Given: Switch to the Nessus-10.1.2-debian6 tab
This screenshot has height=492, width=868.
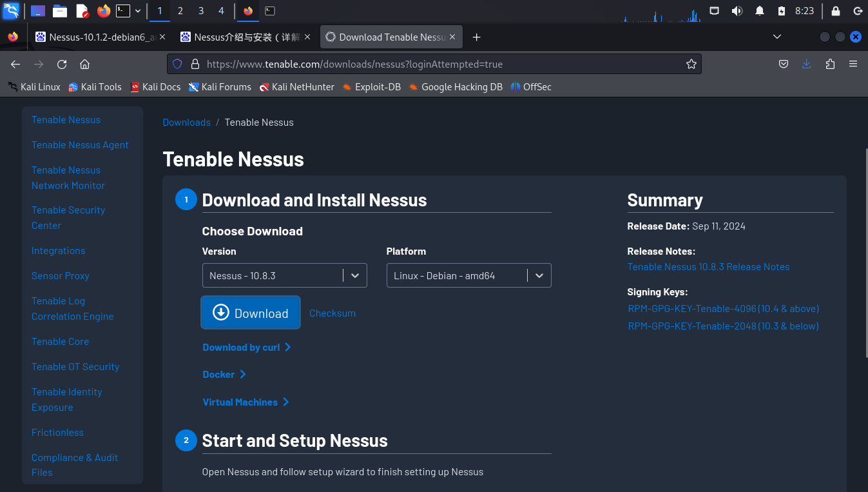Looking at the screenshot, I should 101,37.
